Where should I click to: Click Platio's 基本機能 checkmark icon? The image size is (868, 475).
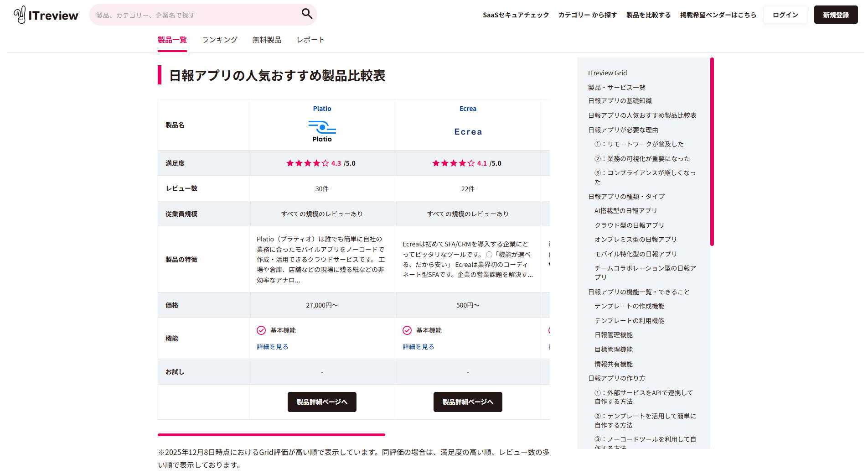click(261, 330)
